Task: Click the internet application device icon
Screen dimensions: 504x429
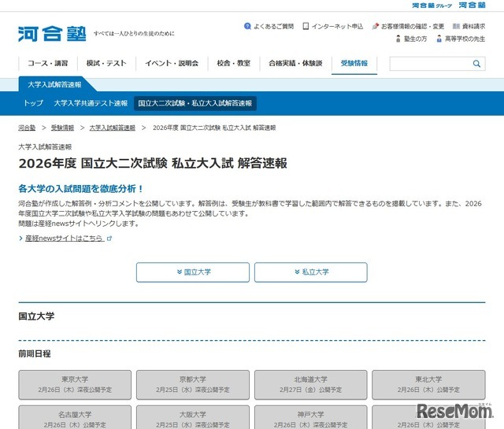Action: click(306, 26)
